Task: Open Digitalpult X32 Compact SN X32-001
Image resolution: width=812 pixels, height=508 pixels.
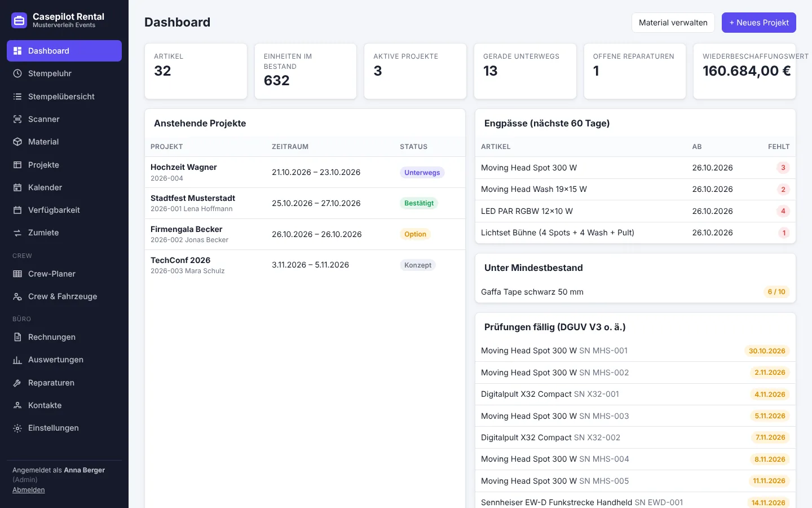Action: coord(636,394)
